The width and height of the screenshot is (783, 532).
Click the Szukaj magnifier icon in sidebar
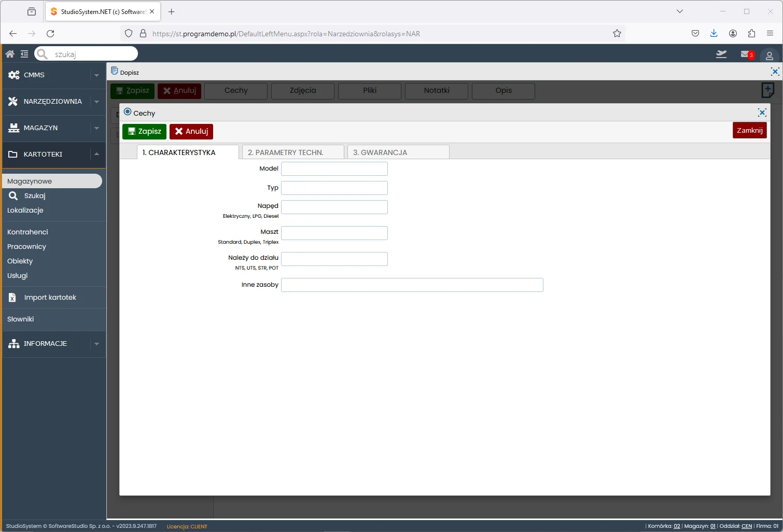pos(13,195)
